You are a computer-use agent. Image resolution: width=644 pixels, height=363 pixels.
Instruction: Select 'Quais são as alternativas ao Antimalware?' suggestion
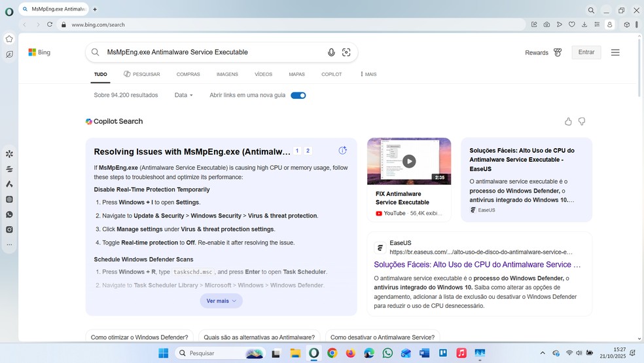259,337
